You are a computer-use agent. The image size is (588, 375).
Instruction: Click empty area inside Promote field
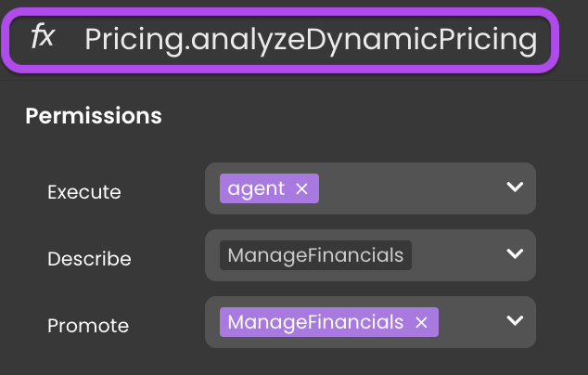pyautogui.click(x=470, y=322)
